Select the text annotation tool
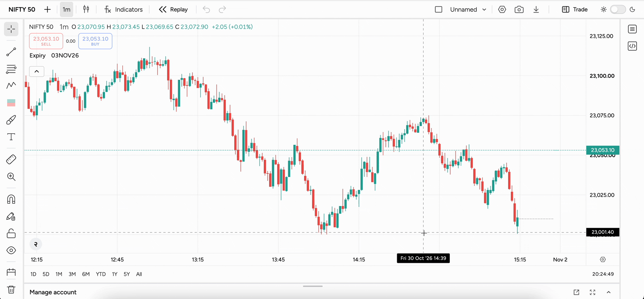This screenshot has height=299, width=644. pos(11,137)
